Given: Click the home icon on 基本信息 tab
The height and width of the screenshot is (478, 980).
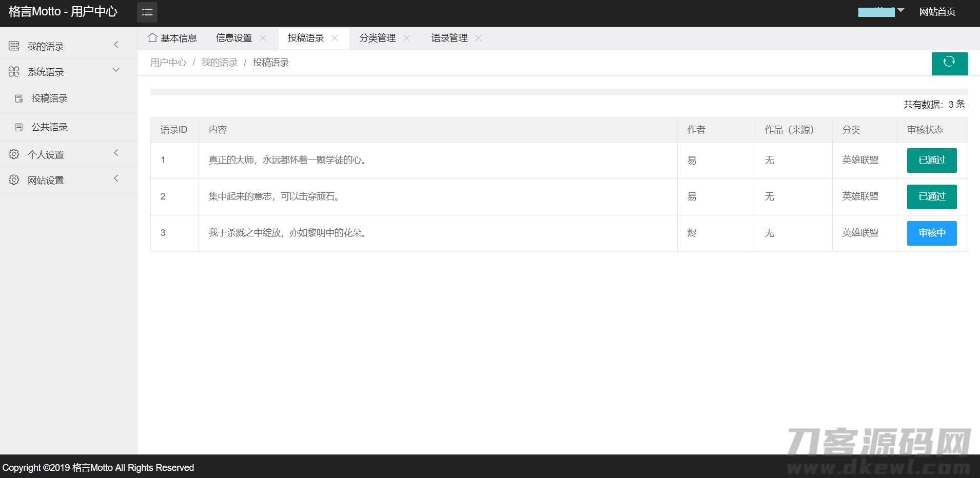Looking at the screenshot, I should coord(152,38).
